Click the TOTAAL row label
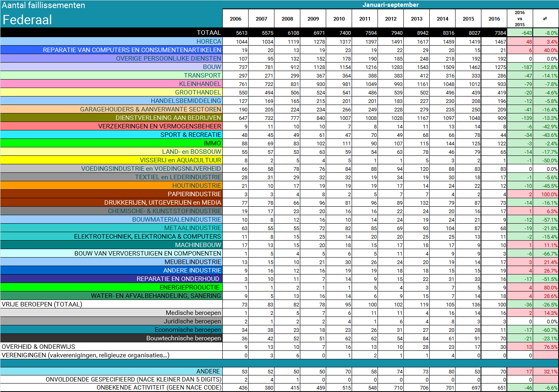559x392 pixels. pos(209,32)
